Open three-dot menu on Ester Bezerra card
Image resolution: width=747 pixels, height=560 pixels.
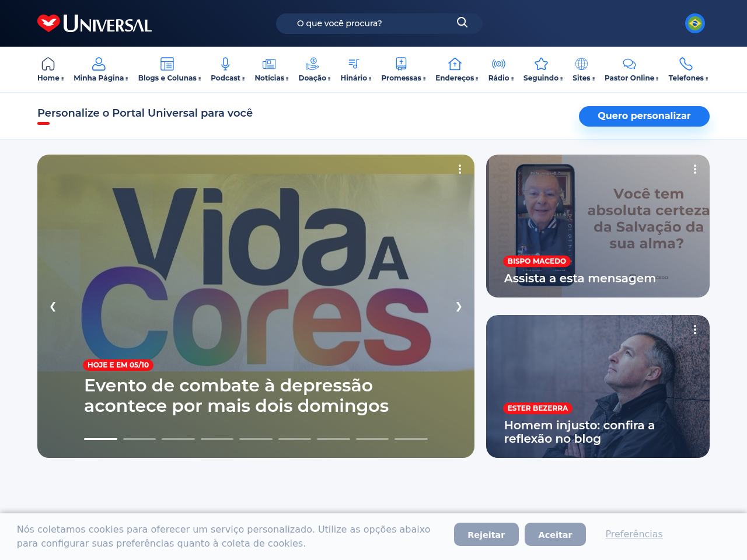click(x=695, y=330)
